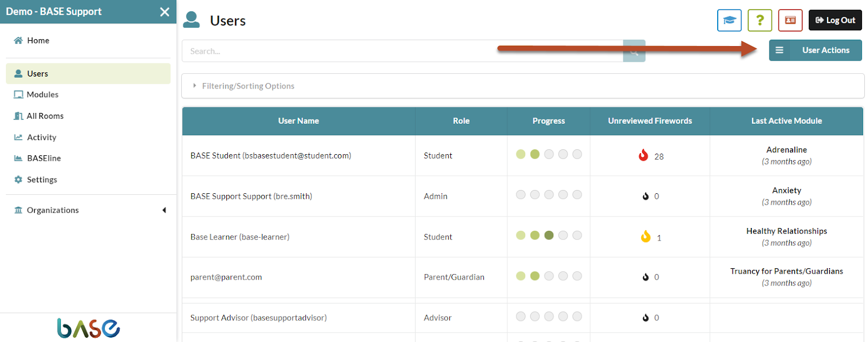Click the Home house icon in sidebar

tap(18, 40)
